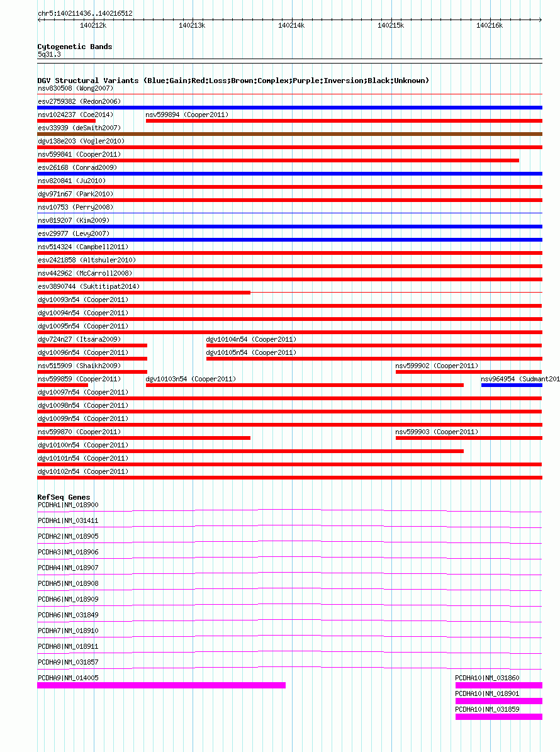Select variant nsv599859 (Cooper2011)
The height and width of the screenshot is (752, 560).
(x=79, y=379)
